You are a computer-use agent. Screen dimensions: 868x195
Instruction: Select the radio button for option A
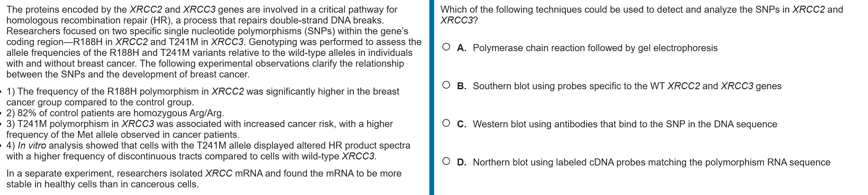(x=446, y=47)
